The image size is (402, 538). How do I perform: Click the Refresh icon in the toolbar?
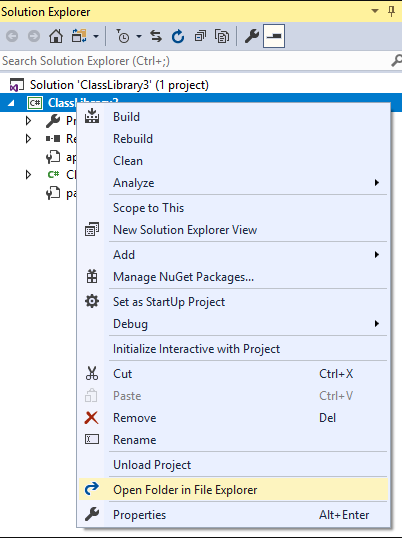[178, 36]
